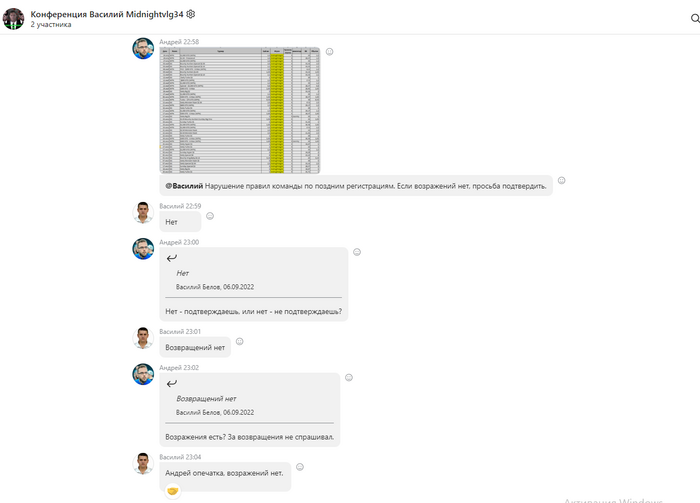Open the conference title 'Конференция Василий Midnightvlg34'
This screenshot has height=503, width=700.
click(x=107, y=14)
